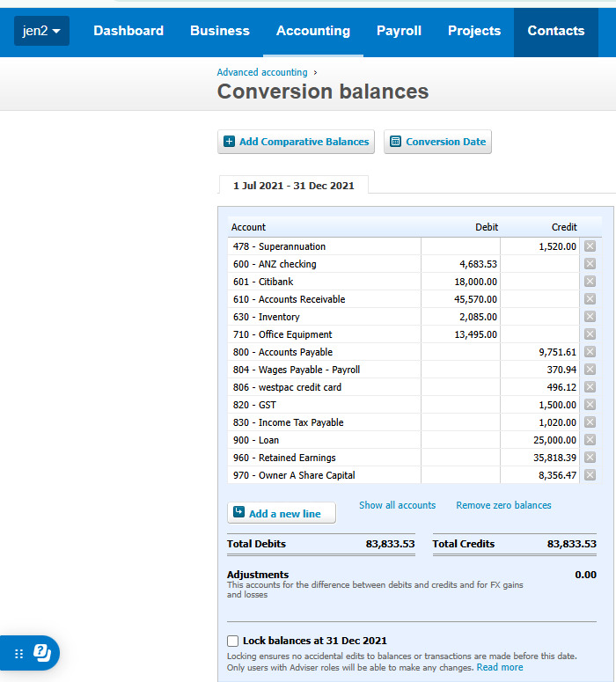
Task: Open the help widget icon
Action: point(42,653)
